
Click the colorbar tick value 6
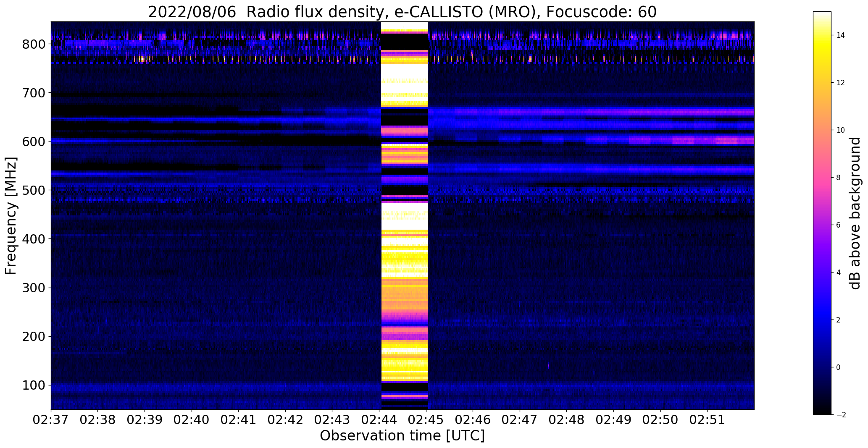coord(839,225)
